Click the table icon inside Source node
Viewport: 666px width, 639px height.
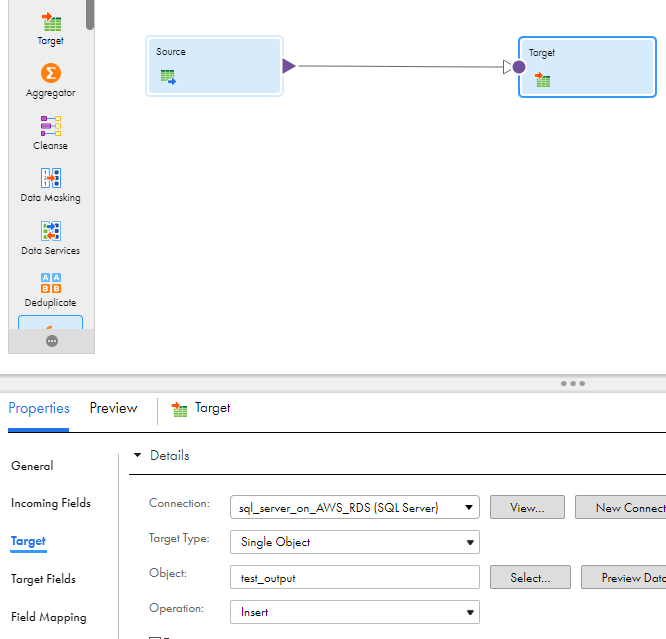pyautogui.click(x=168, y=77)
